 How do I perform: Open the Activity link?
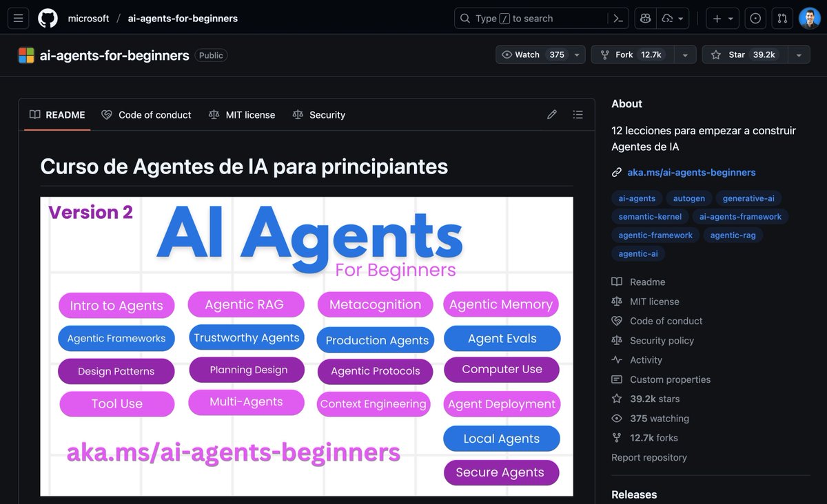(x=637, y=360)
